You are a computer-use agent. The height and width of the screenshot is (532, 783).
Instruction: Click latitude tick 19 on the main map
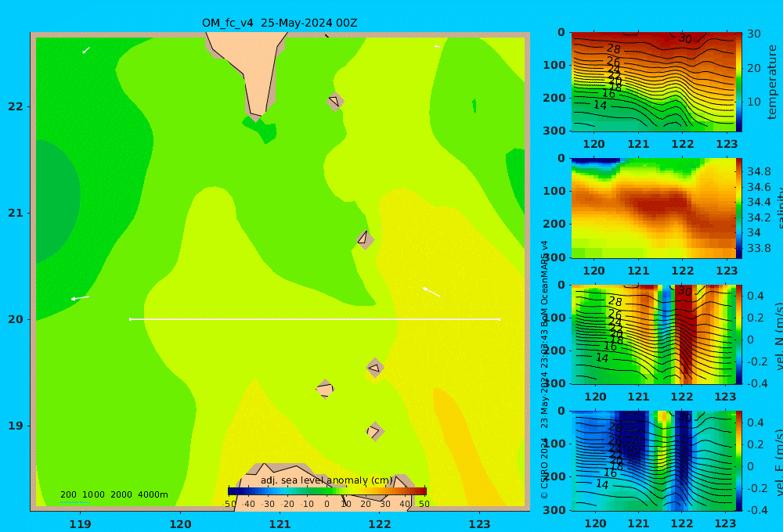pyautogui.click(x=16, y=426)
